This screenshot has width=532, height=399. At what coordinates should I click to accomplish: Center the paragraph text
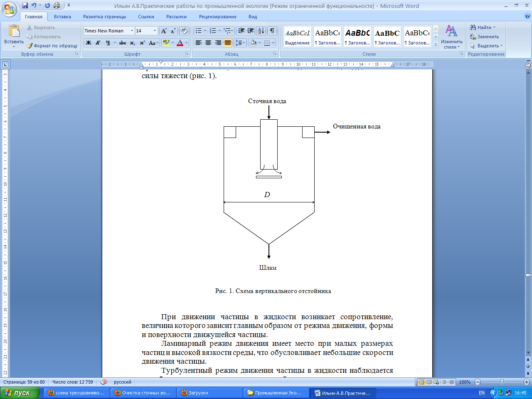pyautogui.click(x=208, y=43)
